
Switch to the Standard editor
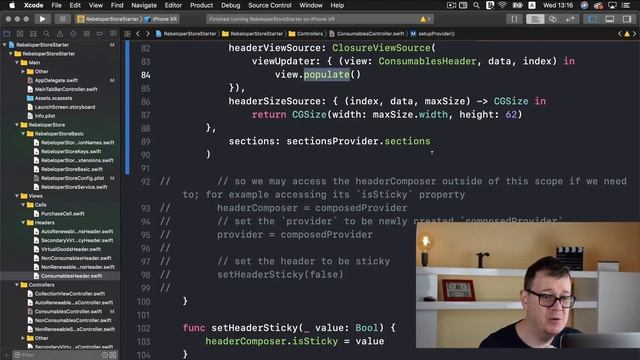pyautogui.click(x=535, y=19)
